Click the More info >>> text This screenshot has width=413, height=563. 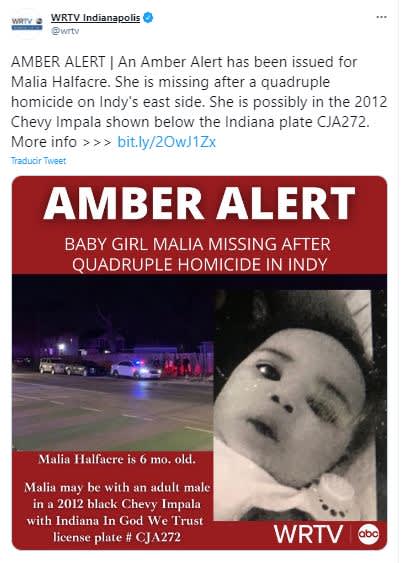point(61,142)
